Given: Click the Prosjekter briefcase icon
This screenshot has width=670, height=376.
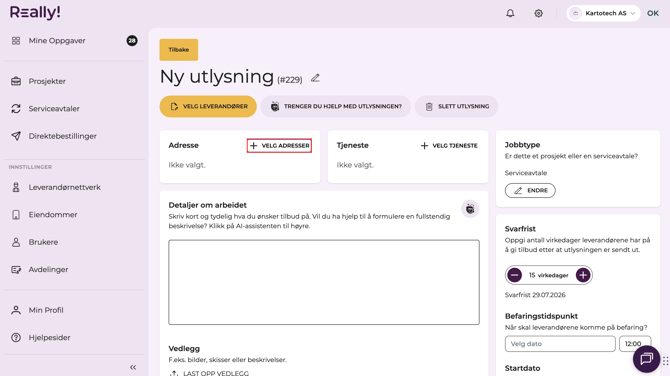Looking at the screenshot, I should pyautogui.click(x=16, y=81).
